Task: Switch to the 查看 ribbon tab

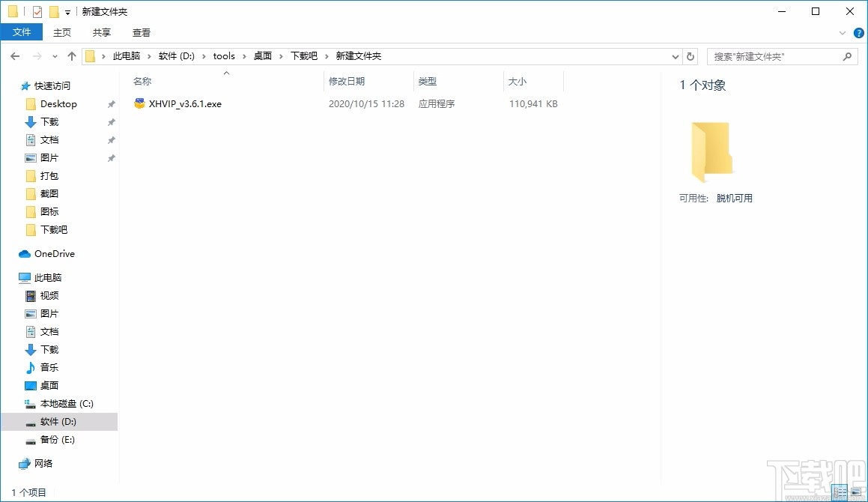Action: tap(142, 32)
